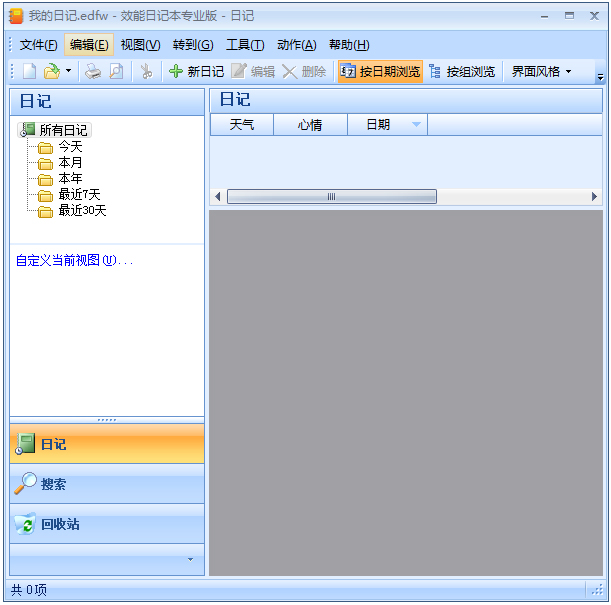
Task: Click the horizontal scrollbar left arrow
Action: (217, 196)
